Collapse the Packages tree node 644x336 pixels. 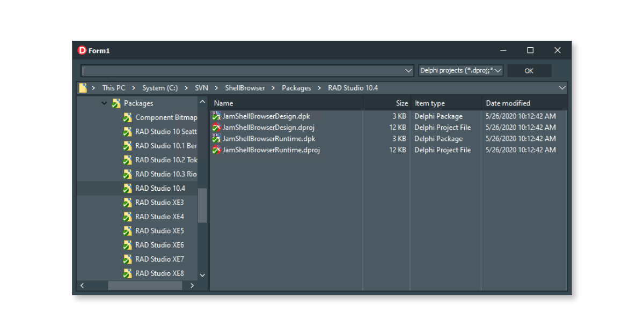tap(104, 103)
